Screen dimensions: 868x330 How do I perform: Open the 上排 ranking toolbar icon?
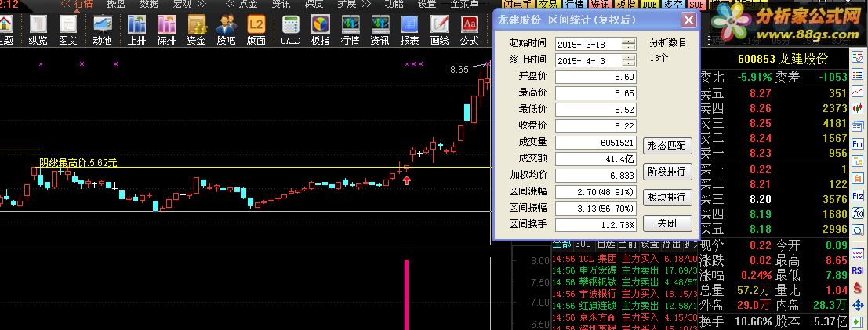click(x=136, y=30)
